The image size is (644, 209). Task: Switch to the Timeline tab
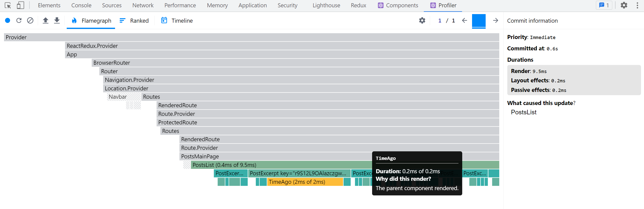177,21
